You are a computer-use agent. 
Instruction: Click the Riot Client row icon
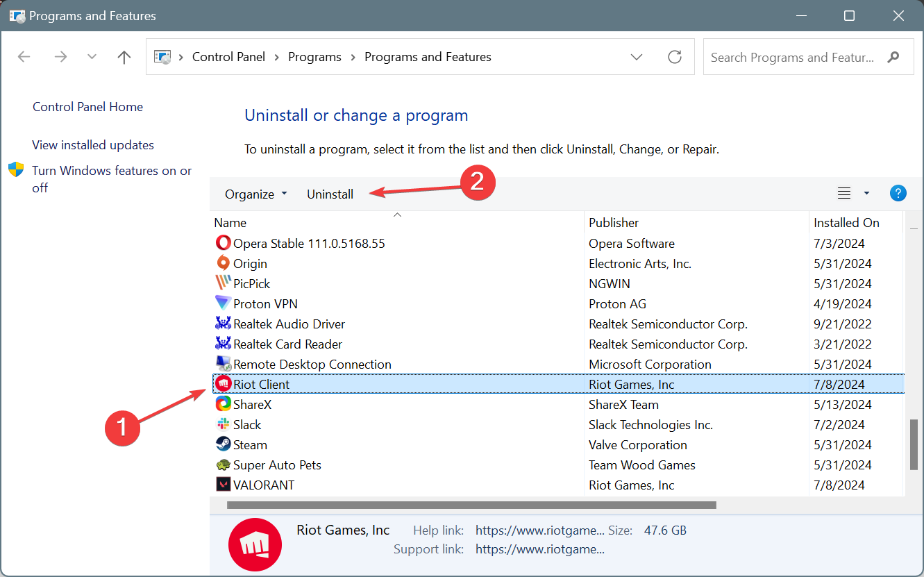click(223, 384)
